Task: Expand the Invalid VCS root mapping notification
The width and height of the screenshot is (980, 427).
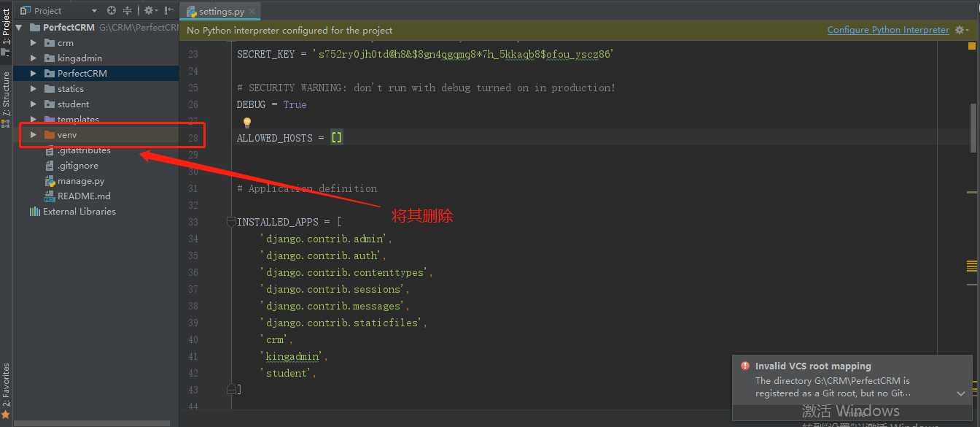Action: [961, 393]
